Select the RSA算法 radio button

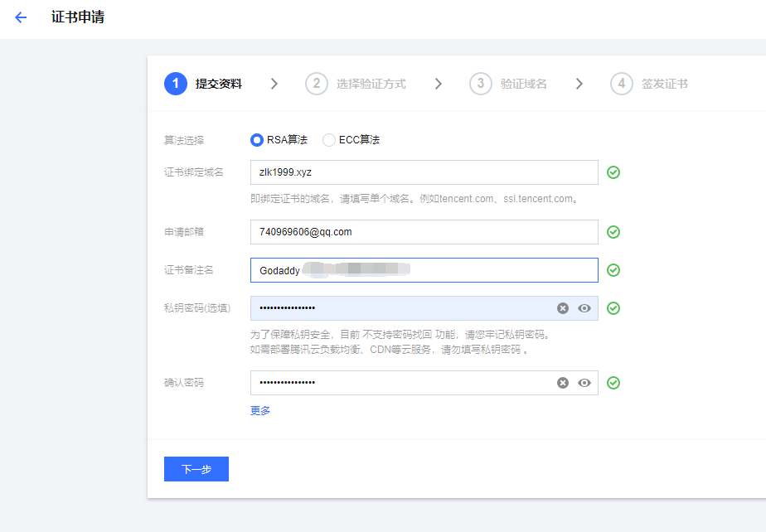click(257, 140)
